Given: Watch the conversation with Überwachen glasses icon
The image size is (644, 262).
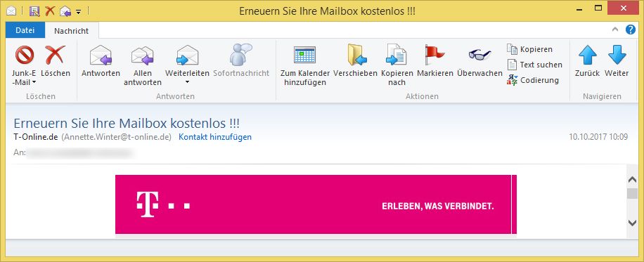Looking at the screenshot, I should tap(479, 55).
